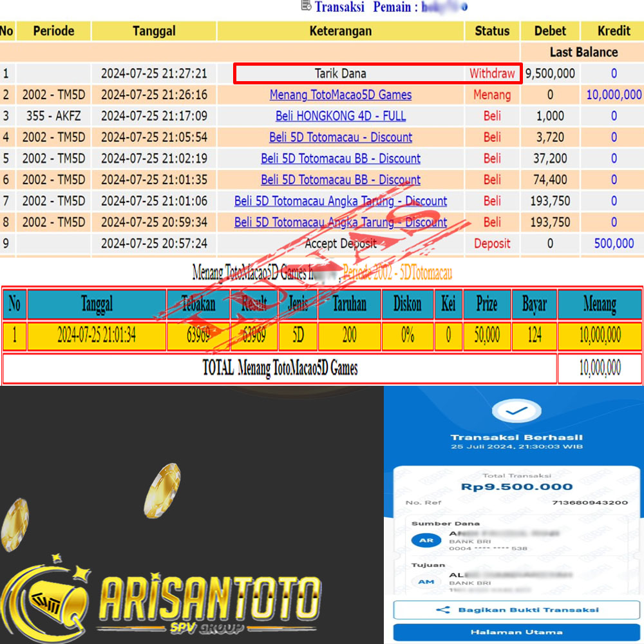Click the Halaman Utama button

click(516, 632)
